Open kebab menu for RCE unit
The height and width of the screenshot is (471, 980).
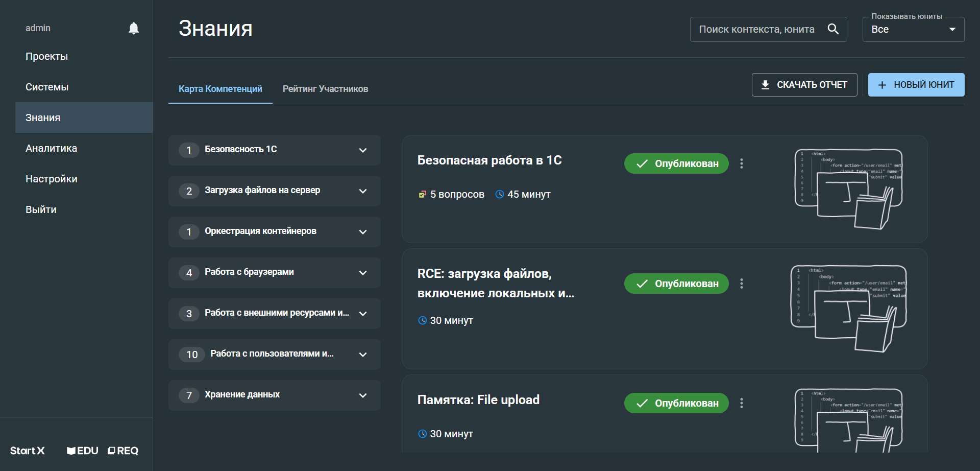pos(742,284)
